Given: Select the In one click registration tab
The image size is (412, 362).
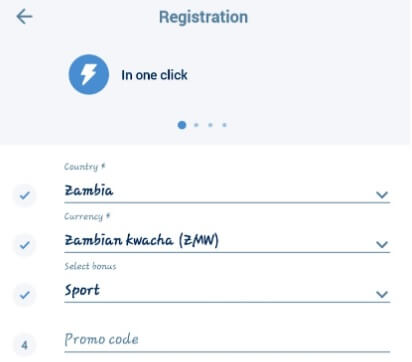Looking at the screenshot, I should [x=128, y=75].
